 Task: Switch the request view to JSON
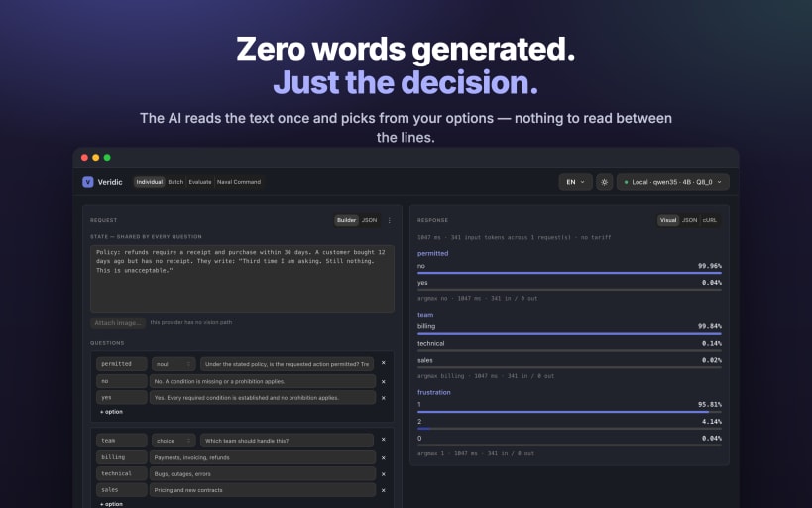[369, 220]
